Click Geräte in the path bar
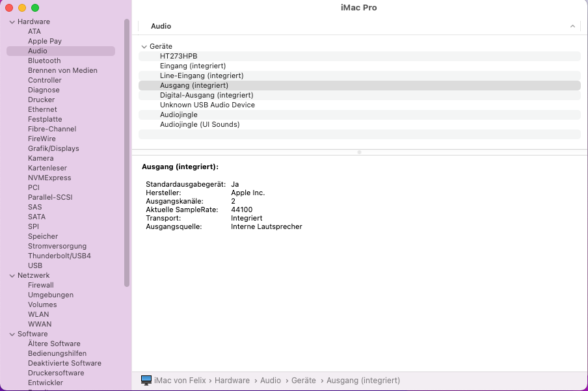The image size is (588, 391). 303,380
